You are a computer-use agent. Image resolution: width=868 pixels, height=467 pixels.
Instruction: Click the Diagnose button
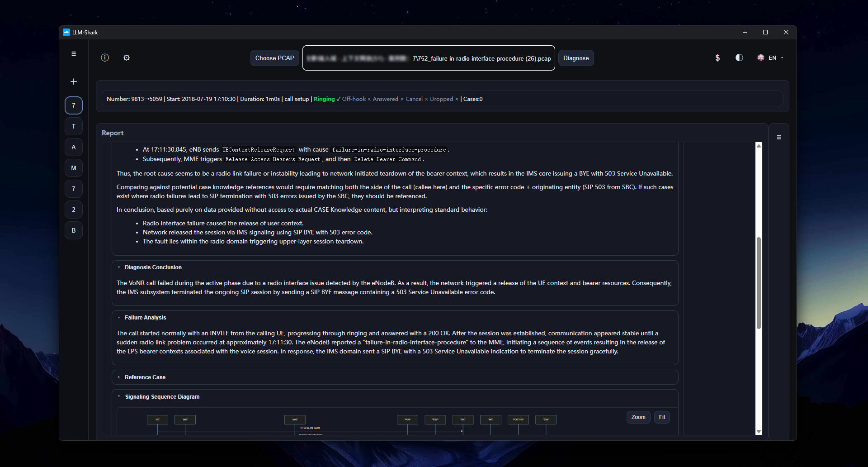[576, 58]
